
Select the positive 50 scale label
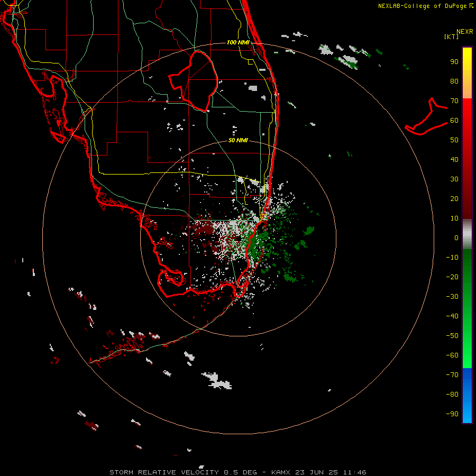pyautogui.click(x=454, y=140)
